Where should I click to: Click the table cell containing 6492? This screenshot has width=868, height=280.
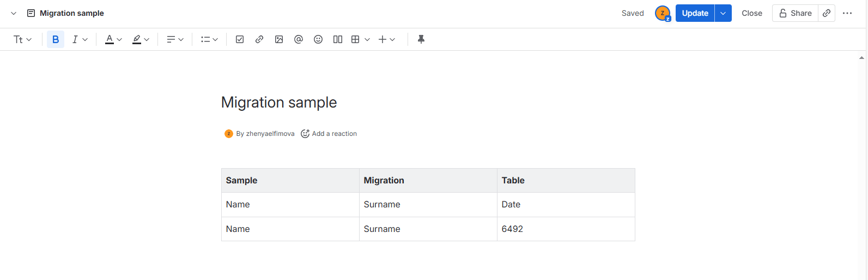pyautogui.click(x=566, y=229)
